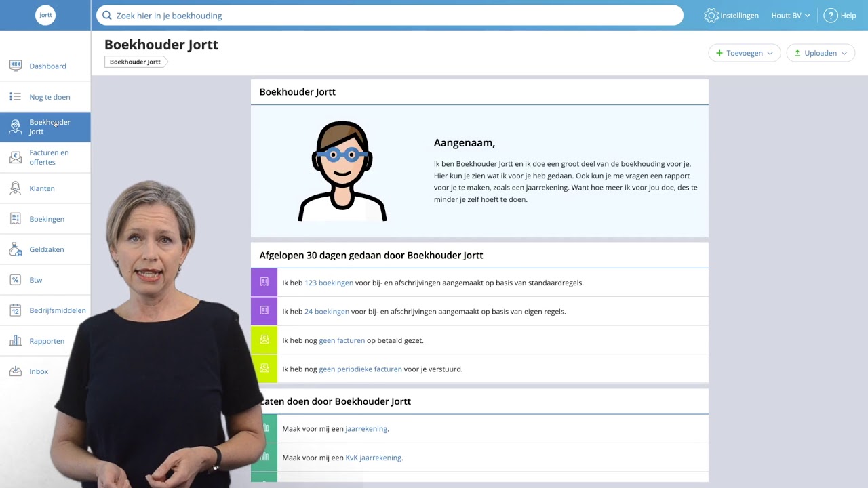The width and height of the screenshot is (868, 488).
Task: Expand the Uploaden dropdown button
Action: point(821,53)
